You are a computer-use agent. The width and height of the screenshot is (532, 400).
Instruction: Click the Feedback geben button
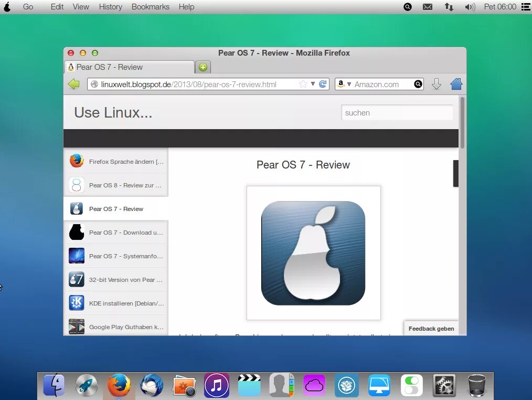coord(431,329)
